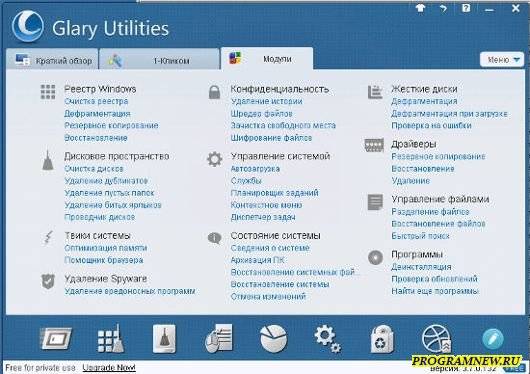Open Проводник дисков link
Image resolution: width=530 pixels, height=374 pixels.
[x=100, y=217]
